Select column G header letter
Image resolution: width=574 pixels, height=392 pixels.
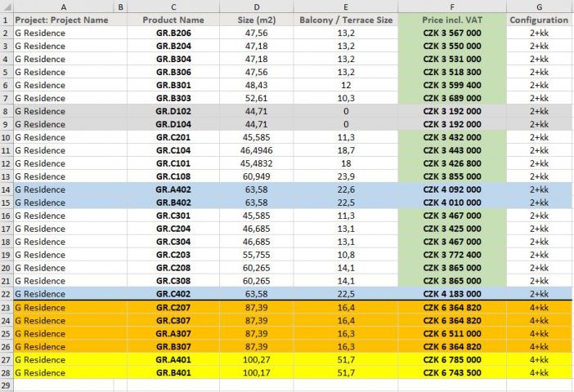pyautogui.click(x=539, y=7)
